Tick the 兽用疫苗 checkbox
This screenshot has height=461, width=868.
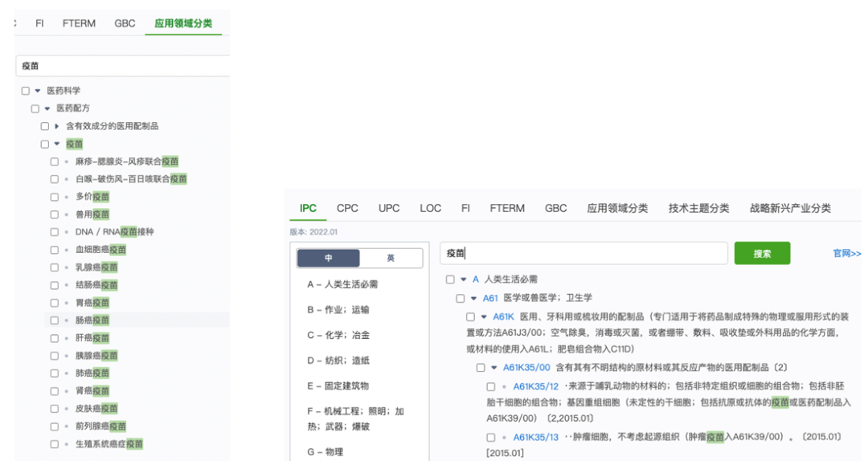(55, 214)
